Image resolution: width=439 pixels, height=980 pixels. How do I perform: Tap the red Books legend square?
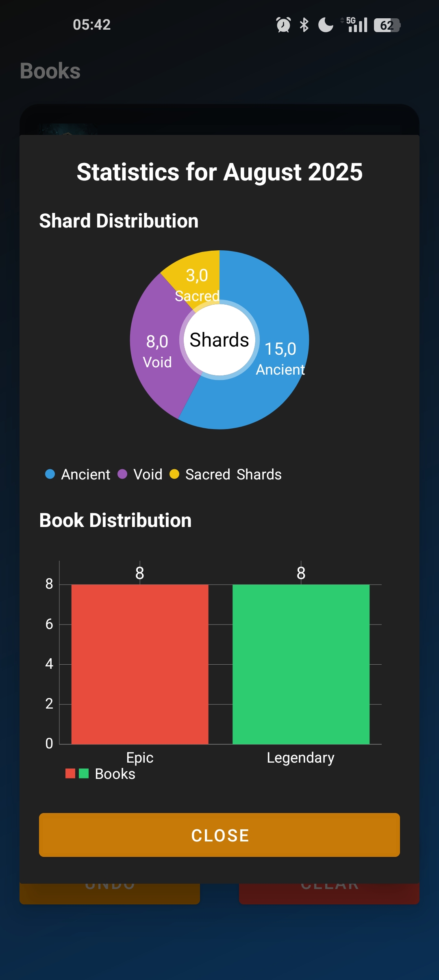coord(70,774)
